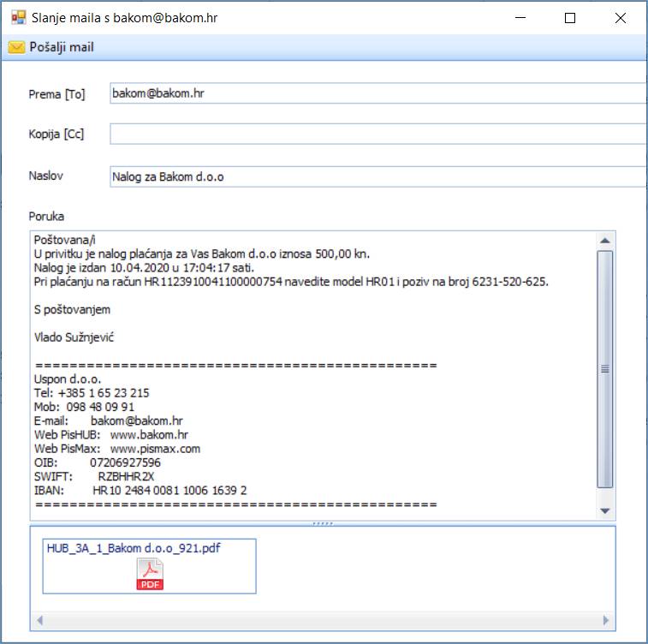Click the 'OIB: 07206927596' line
Screen dimensions: 648x644
pos(97,462)
